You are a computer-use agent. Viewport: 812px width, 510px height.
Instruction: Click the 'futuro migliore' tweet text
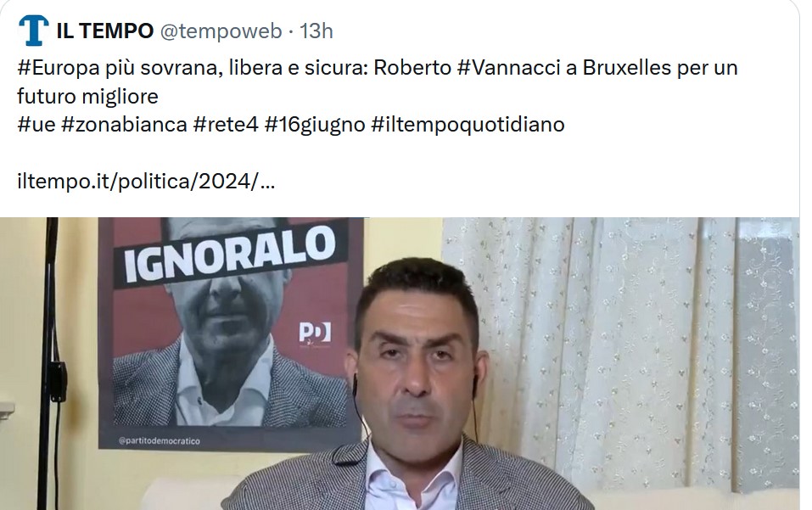87,96
